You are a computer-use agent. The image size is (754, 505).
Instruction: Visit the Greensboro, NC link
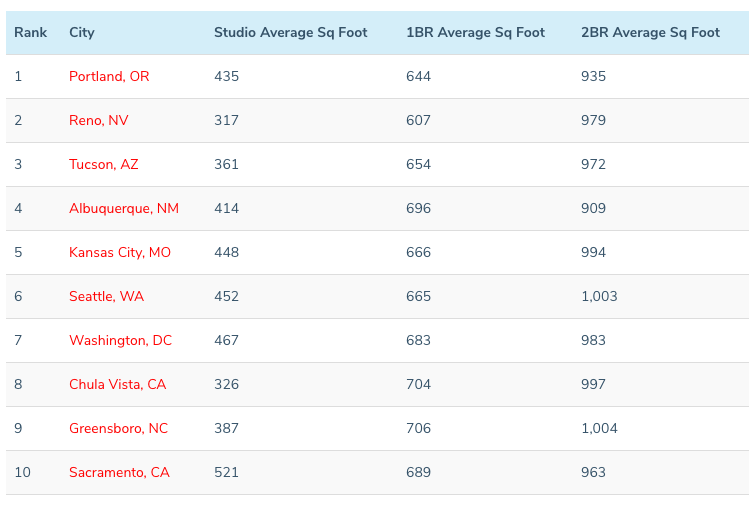[118, 429]
